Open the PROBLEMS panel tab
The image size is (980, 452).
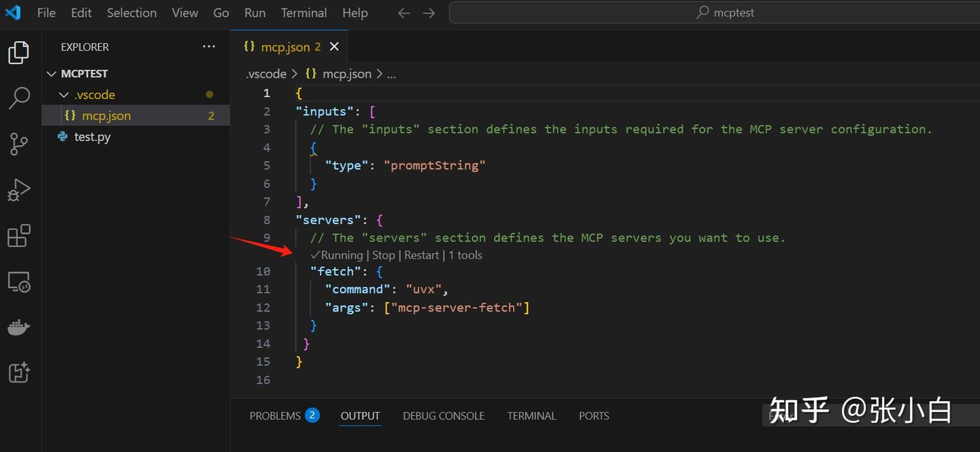click(275, 416)
